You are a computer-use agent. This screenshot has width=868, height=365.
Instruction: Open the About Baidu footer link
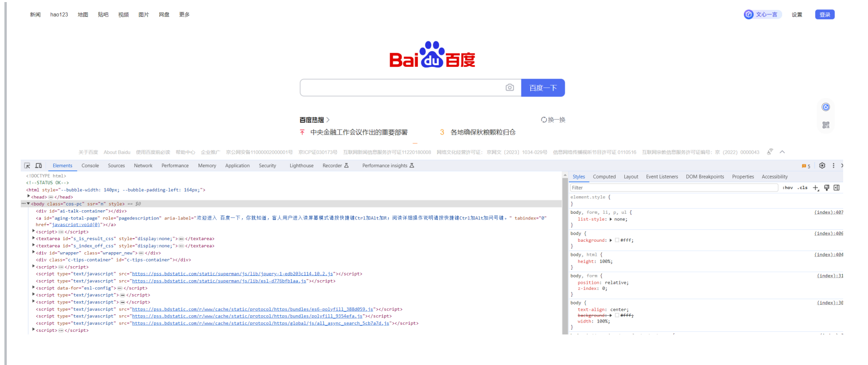click(117, 152)
